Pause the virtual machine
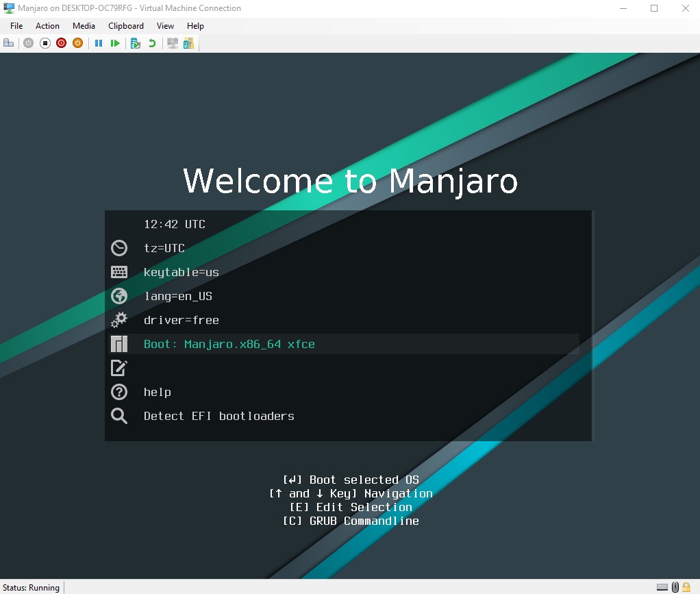This screenshot has width=700, height=594. point(99,43)
